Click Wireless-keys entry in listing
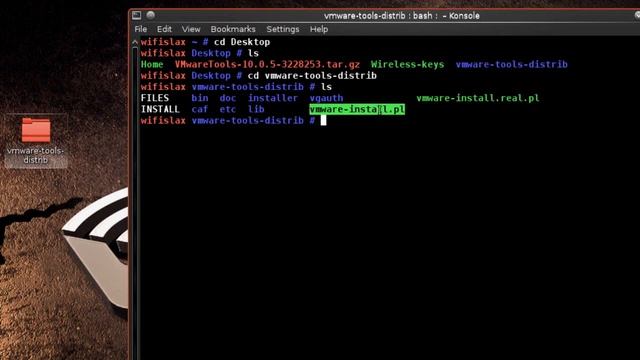The image size is (640, 360). point(407,64)
